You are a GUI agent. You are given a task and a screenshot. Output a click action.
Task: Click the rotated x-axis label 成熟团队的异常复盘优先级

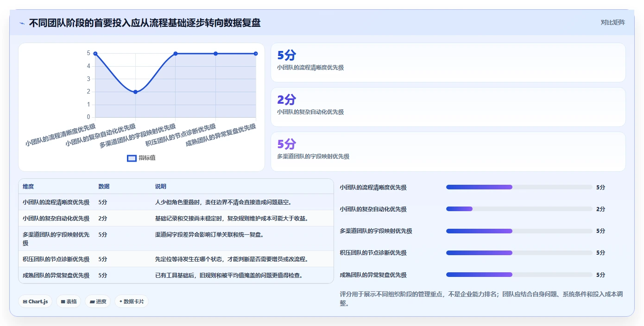(221, 135)
